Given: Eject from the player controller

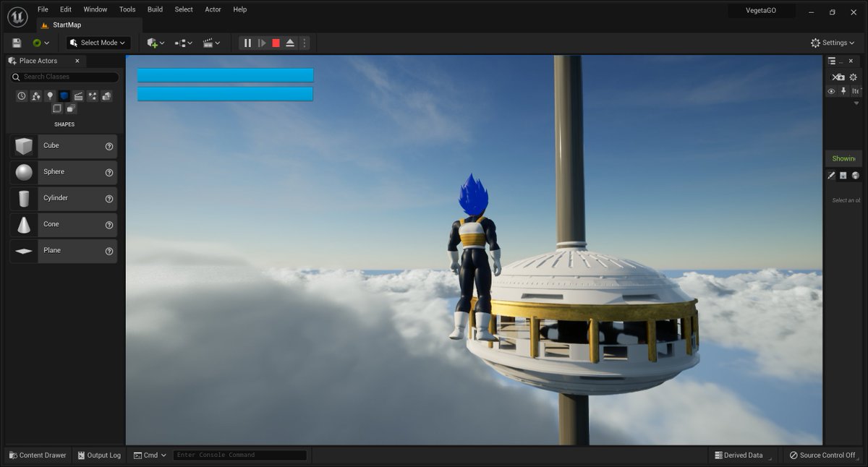Looking at the screenshot, I should [x=290, y=43].
